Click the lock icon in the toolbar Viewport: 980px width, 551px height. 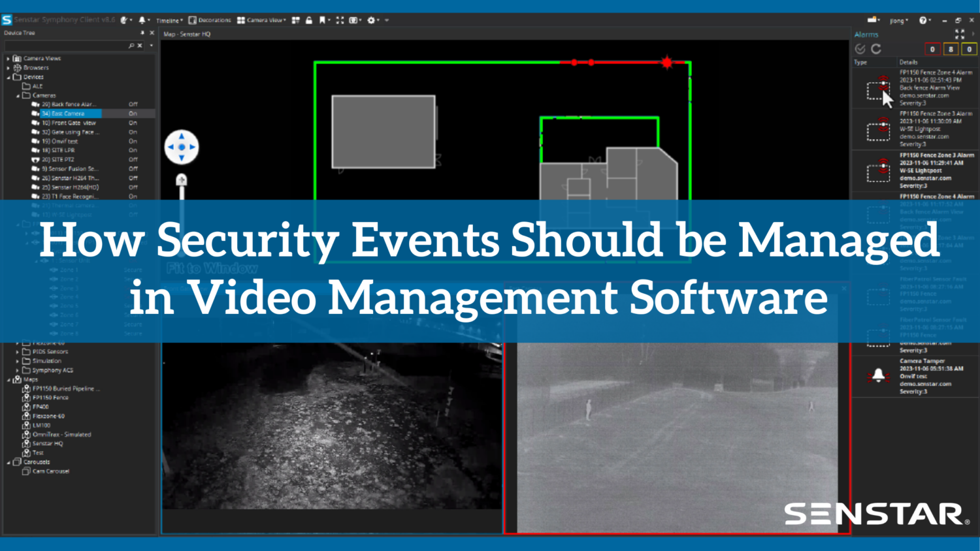[309, 20]
